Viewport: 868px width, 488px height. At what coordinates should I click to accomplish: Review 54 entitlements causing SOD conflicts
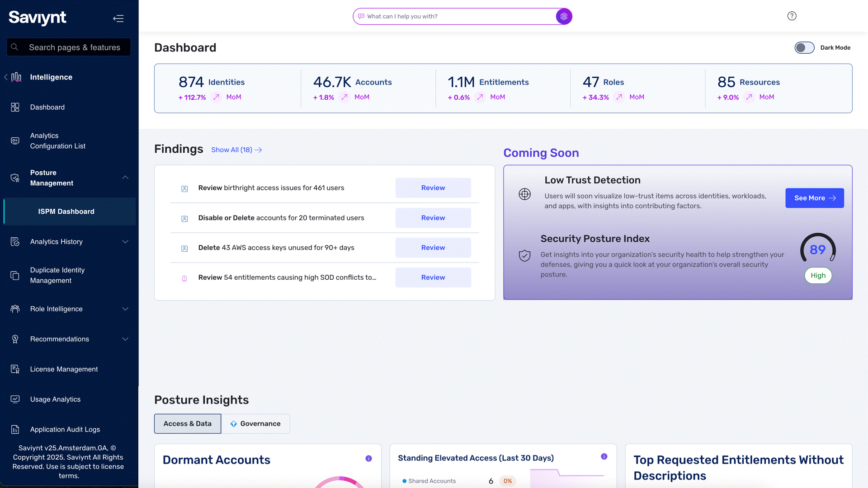(433, 277)
